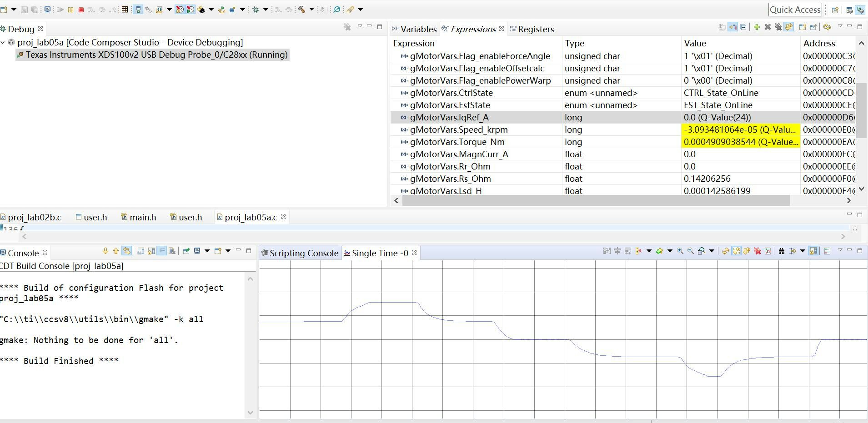Open the memory grid view icon
This screenshot has width=868, height=423.
[x=125, y=10]
